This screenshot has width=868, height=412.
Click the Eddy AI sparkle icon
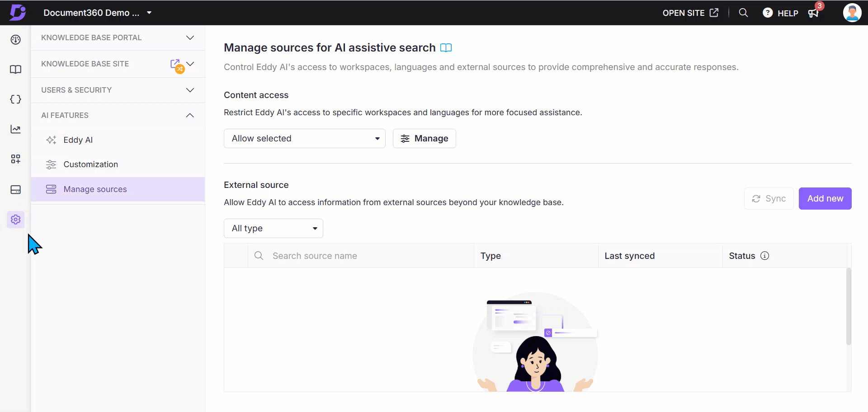tap(51, 140)
